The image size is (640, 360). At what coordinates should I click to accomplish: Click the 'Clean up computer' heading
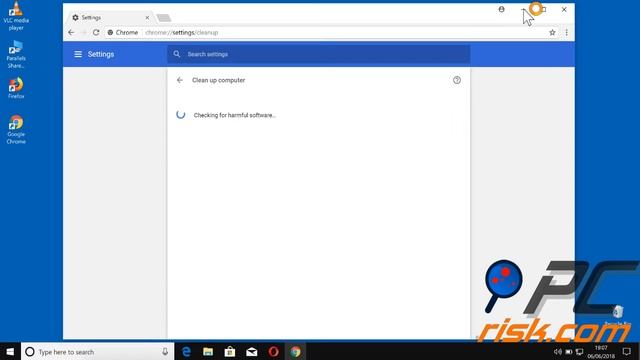218,80
